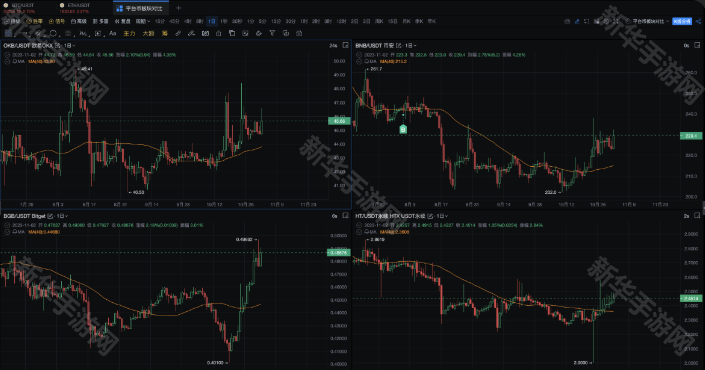Select the 15分 timeframe
Screen dimensions: 705x370
point(160,21)
